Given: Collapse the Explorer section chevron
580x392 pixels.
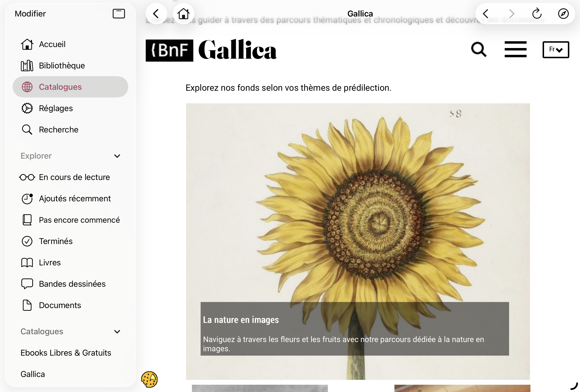Looking at the screenshot, I should [117, 156].
